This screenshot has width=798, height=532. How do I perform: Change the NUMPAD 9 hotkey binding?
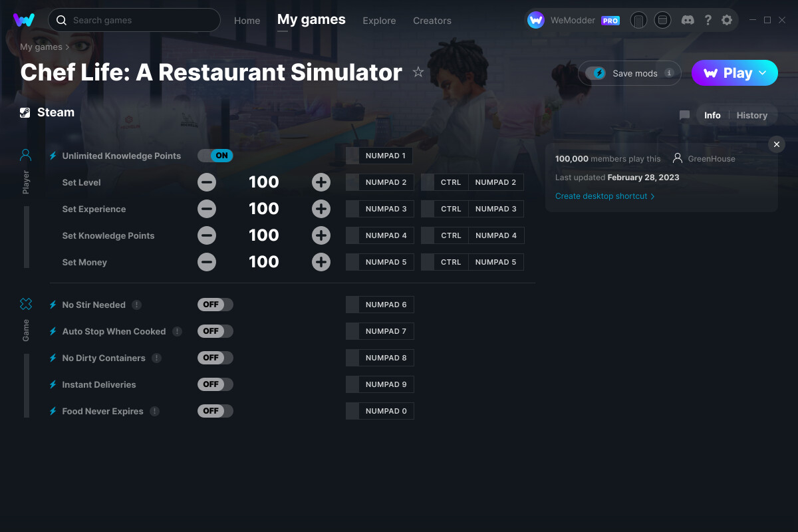[x=380, y=384]
